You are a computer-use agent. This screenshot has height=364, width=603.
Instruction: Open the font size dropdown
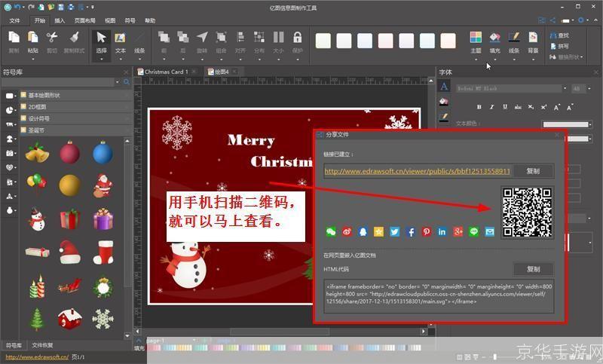589,88
